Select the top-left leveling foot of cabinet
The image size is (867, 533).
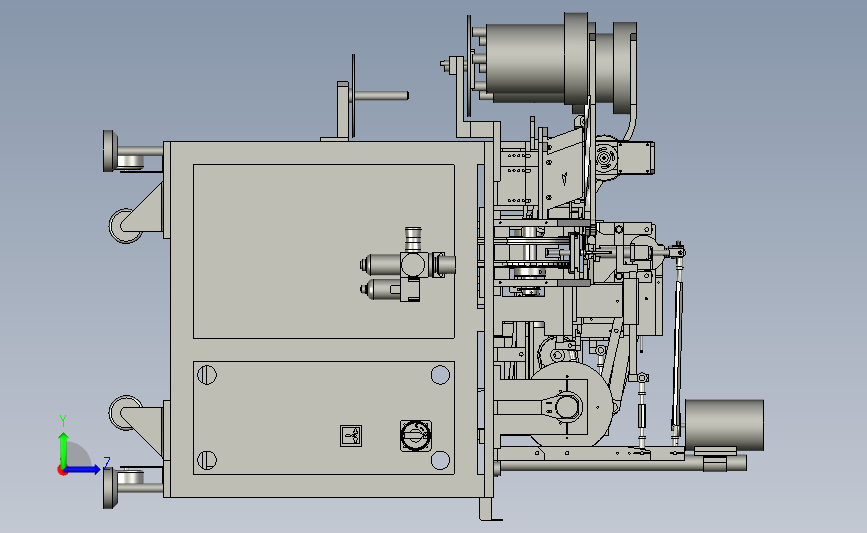(x=109, y=151)
